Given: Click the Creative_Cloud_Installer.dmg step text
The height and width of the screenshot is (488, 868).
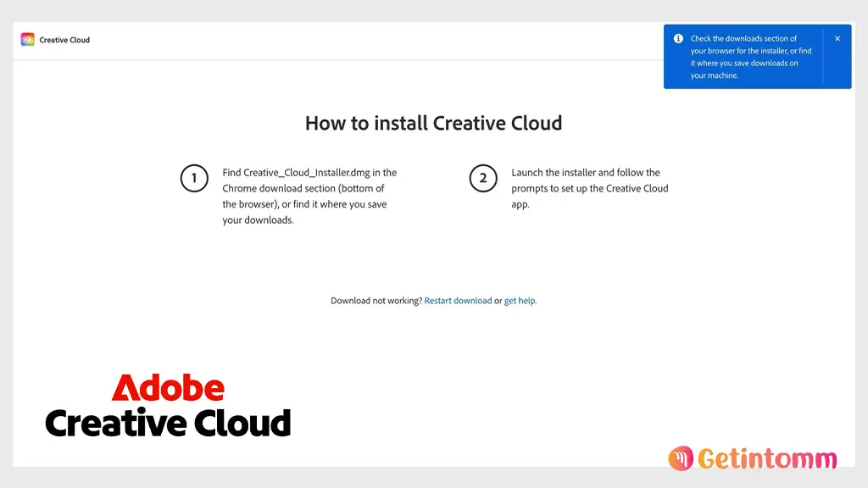Looking at the screenshot, I should (309, 196).
